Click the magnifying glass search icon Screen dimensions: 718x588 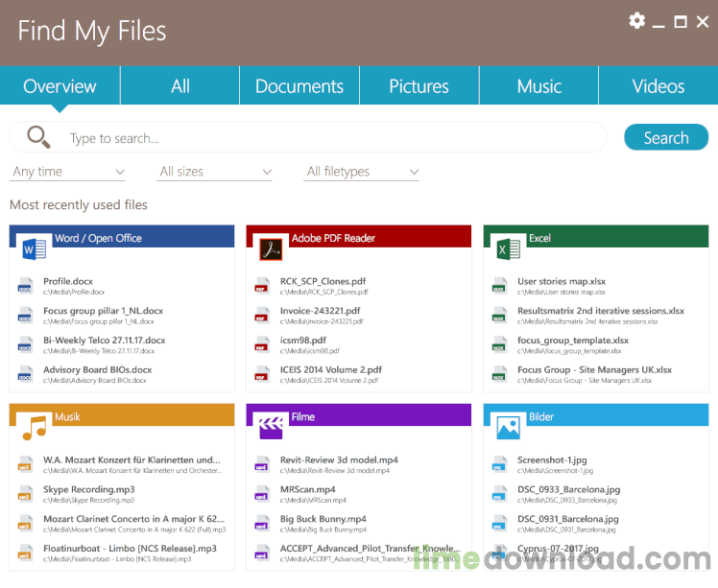pyautogui.click(x=38, y=137)
